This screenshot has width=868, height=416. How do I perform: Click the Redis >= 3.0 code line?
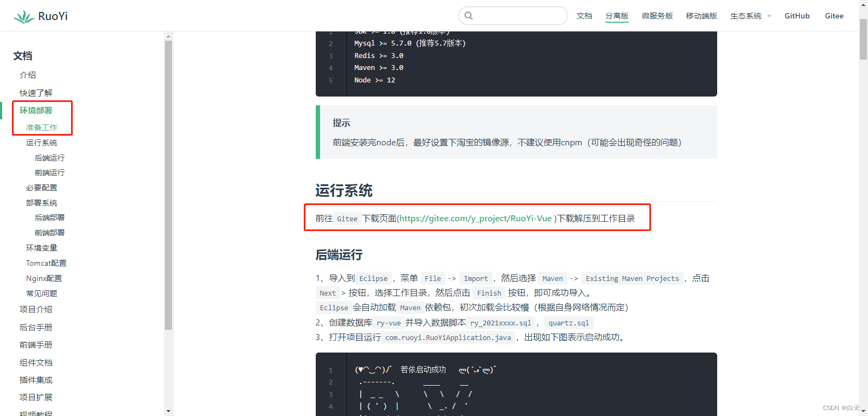[379, 56]
